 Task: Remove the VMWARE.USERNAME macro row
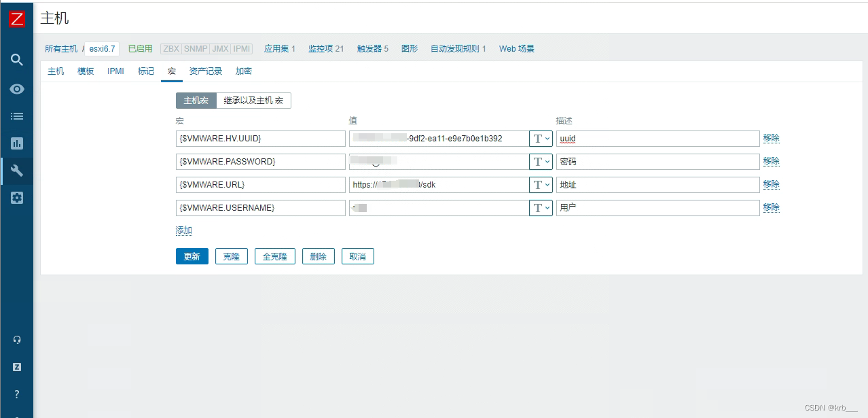(772, 207)
